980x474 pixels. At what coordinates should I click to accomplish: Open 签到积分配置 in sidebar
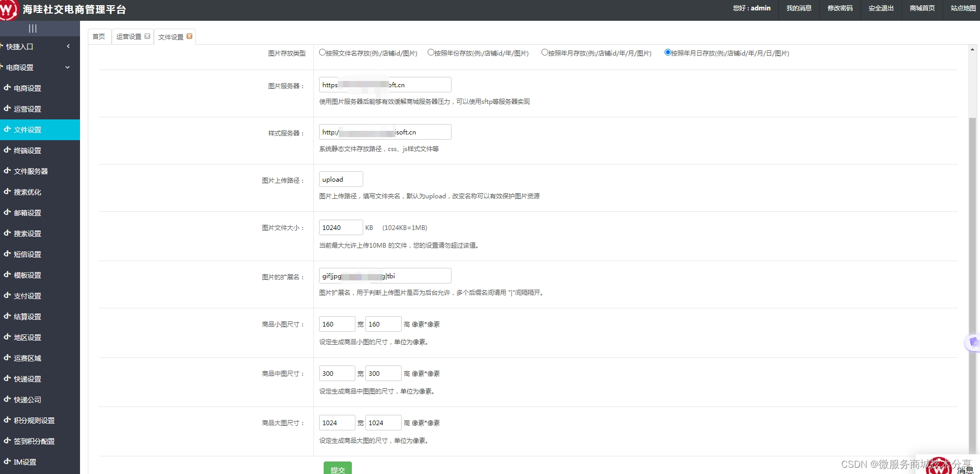pos(40,441)
